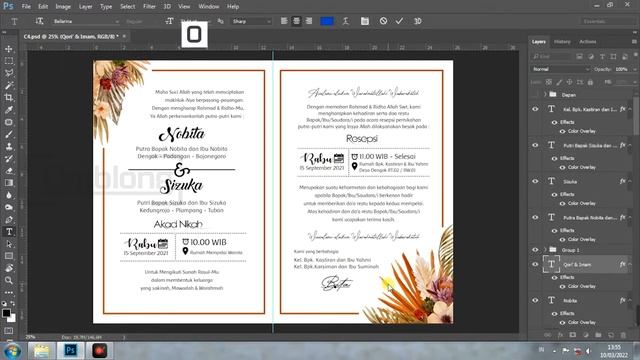The image size is (640, 360).
Task: Show the Depan group layer
Action: tap(535, 95)
